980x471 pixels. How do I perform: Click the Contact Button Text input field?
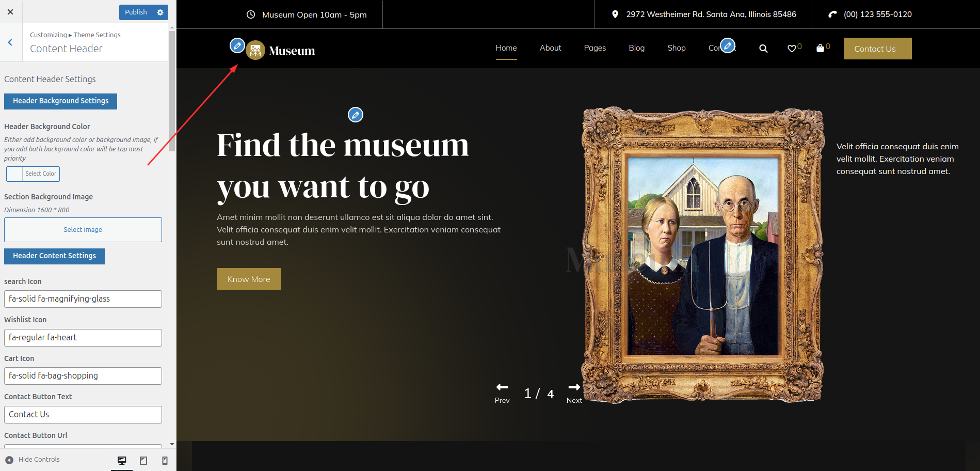[83, 415]
